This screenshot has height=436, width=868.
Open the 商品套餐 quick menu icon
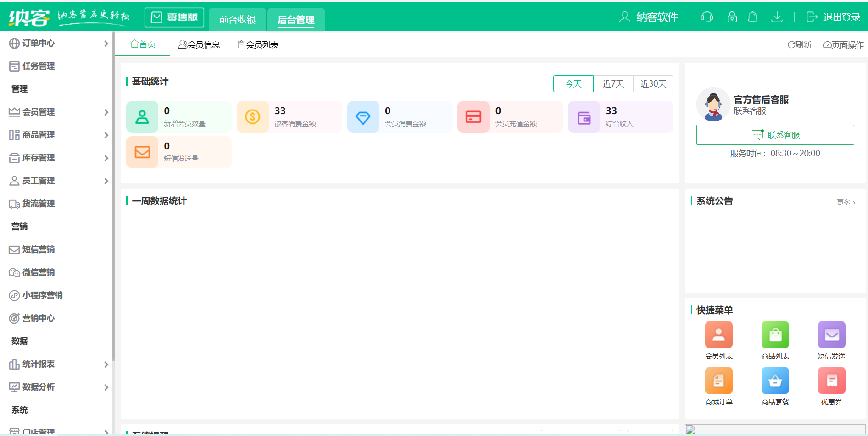775,381
